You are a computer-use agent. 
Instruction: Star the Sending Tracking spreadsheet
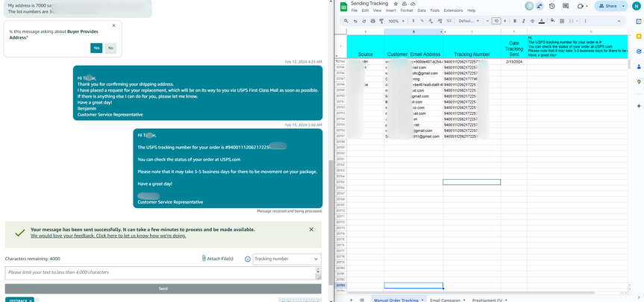tap(396, 4)
